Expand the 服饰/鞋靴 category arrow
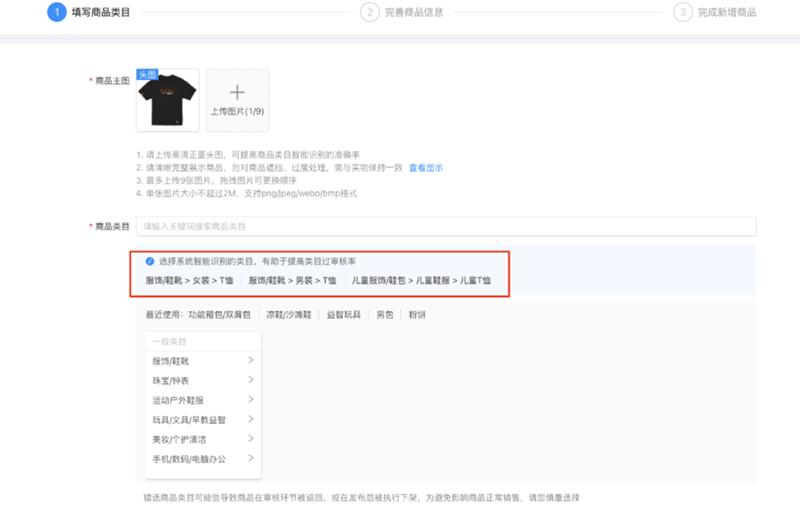The width and height of the screenshot is (800, 506). tap(250, 360)
